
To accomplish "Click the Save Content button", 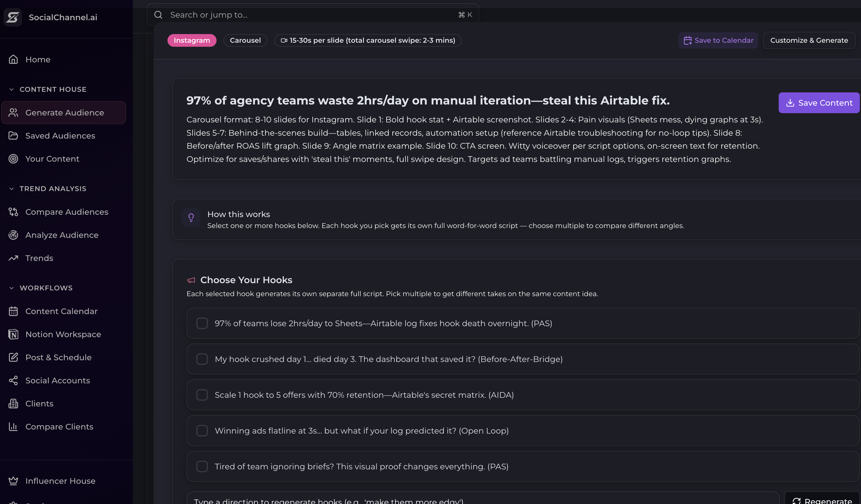I will (819, 103).
